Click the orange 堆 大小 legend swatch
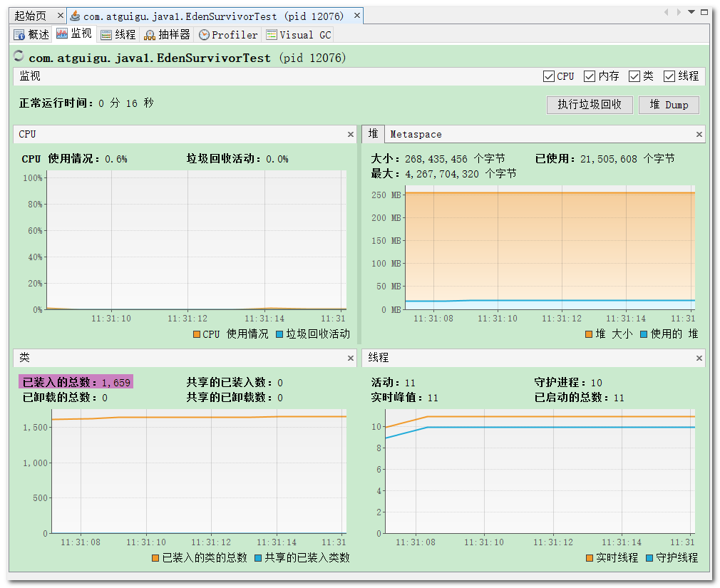 click(589, 334)
